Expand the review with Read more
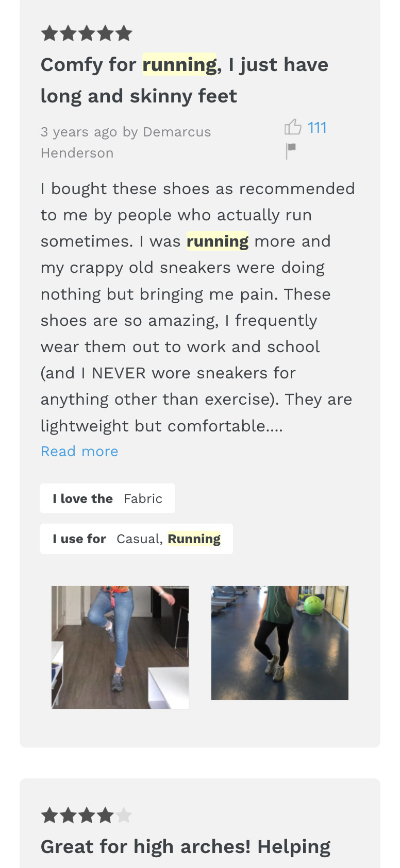The height and width of the screenshot is (868, 400). point(79,452)
